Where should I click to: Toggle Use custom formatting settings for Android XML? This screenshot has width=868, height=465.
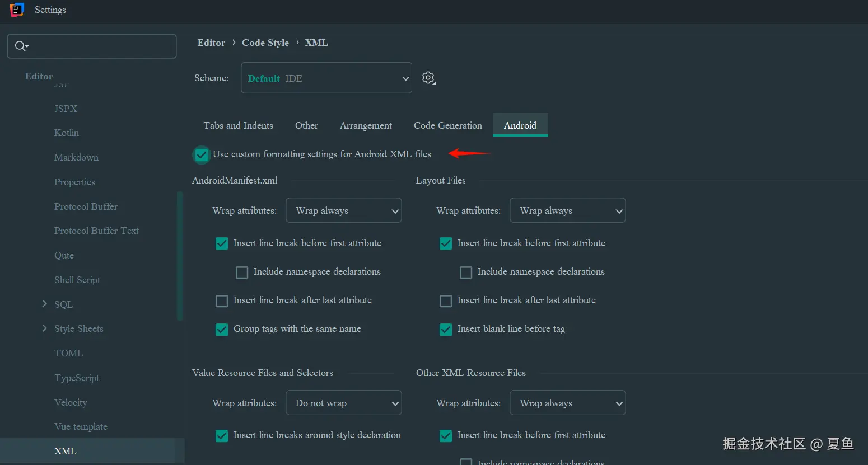point(202,154)
